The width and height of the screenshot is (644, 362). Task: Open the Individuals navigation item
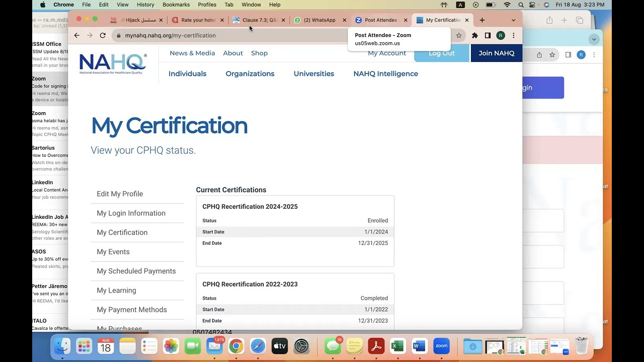pyautogui.click(x=188, y=74)
